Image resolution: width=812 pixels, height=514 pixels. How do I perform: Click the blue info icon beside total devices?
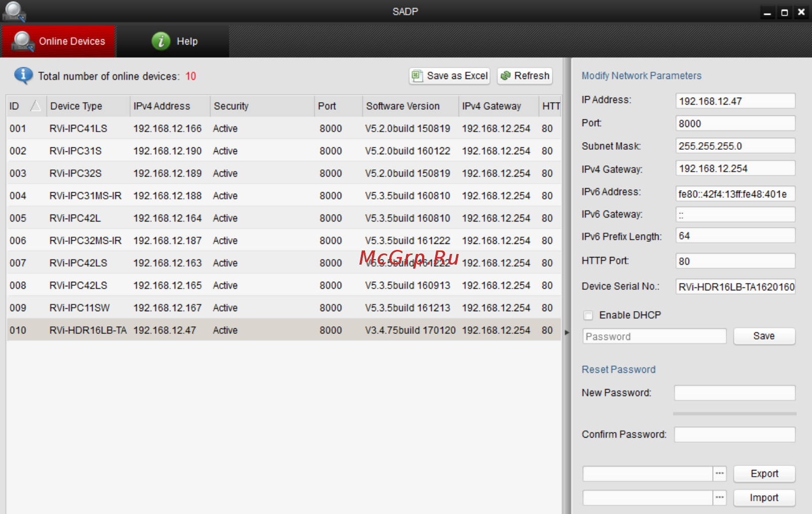pos(23,75)
